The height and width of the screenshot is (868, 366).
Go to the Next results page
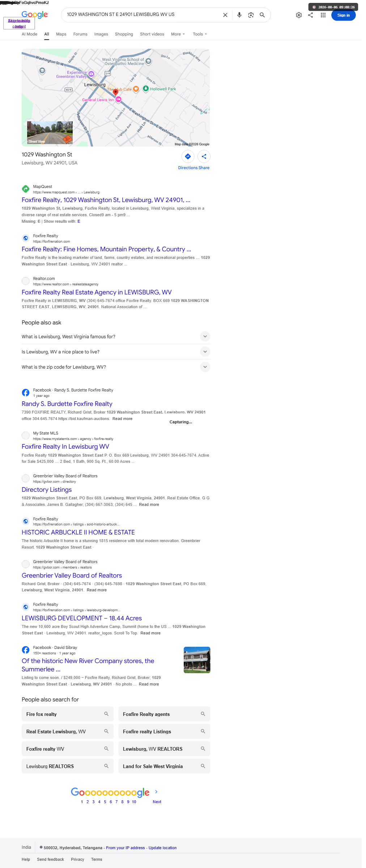157,801
